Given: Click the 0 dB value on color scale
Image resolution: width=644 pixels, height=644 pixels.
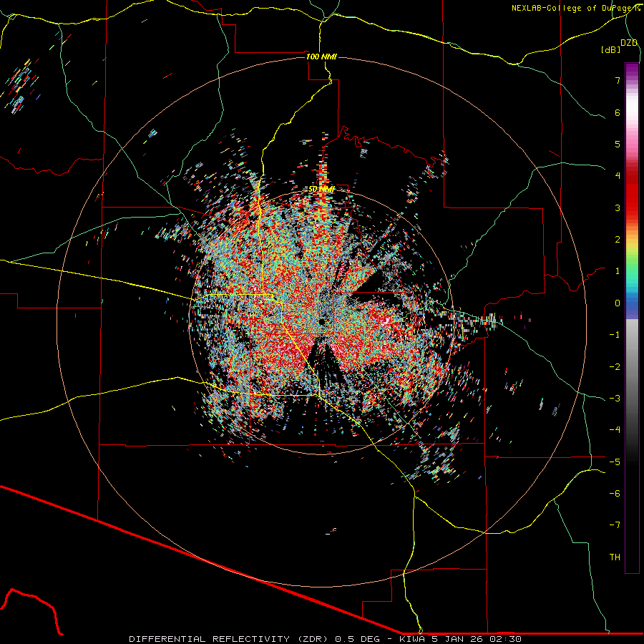Looking at the screenshot, I should point(618,303).
